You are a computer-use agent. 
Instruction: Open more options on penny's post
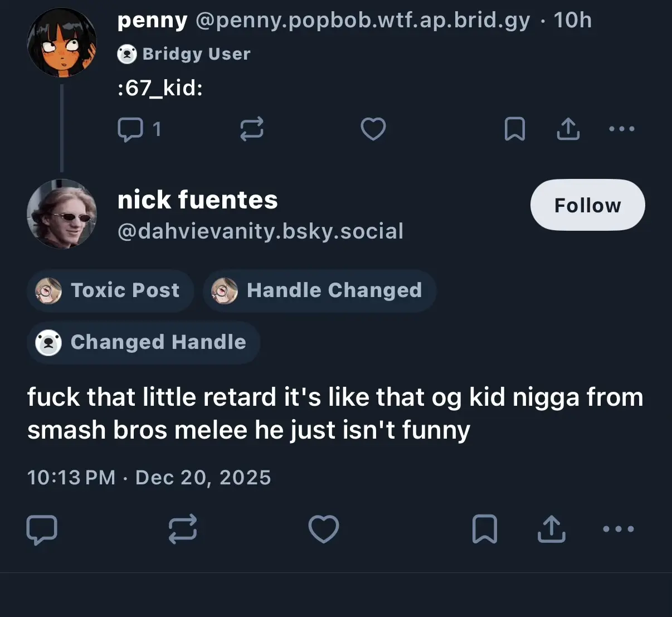(x=621, y=129)
